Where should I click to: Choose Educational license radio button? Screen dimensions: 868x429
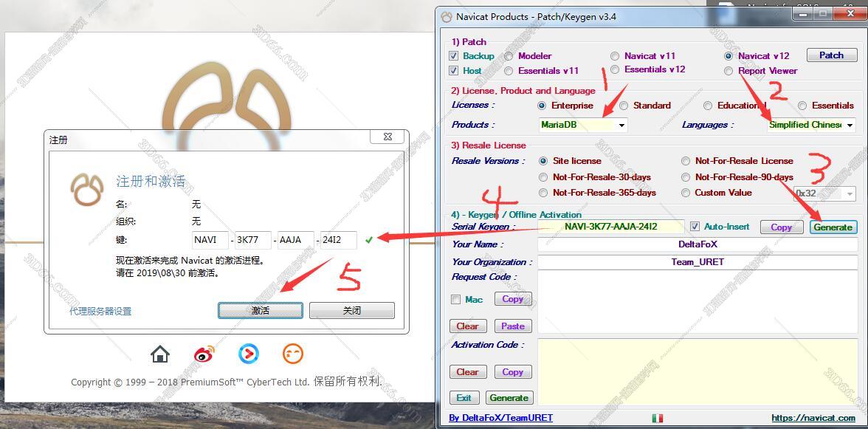[708, 105]
